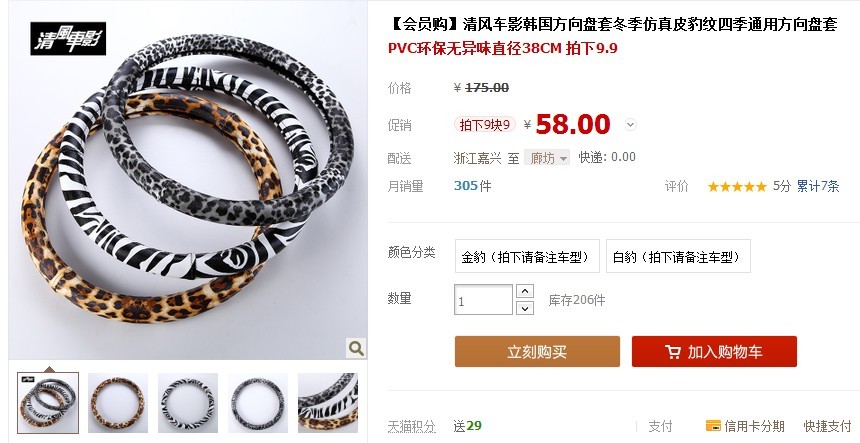Select the gold leopard cover thumbnail
This screenshot has height=443, width=860.
tap(118, 403)
